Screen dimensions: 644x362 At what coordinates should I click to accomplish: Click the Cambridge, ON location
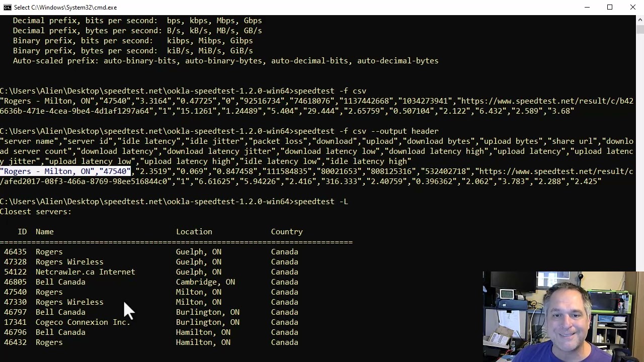(205, 282)
